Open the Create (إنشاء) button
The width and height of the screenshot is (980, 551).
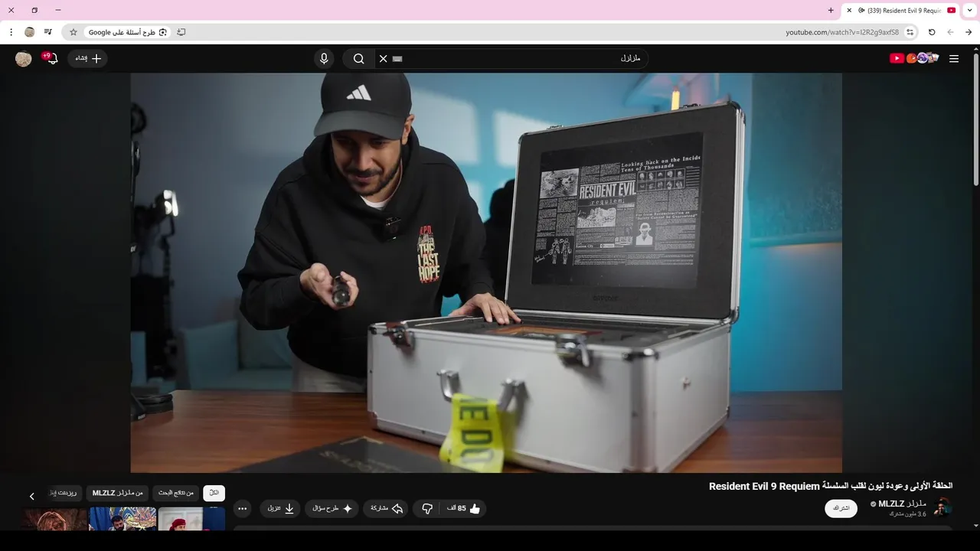pos(88,59)
